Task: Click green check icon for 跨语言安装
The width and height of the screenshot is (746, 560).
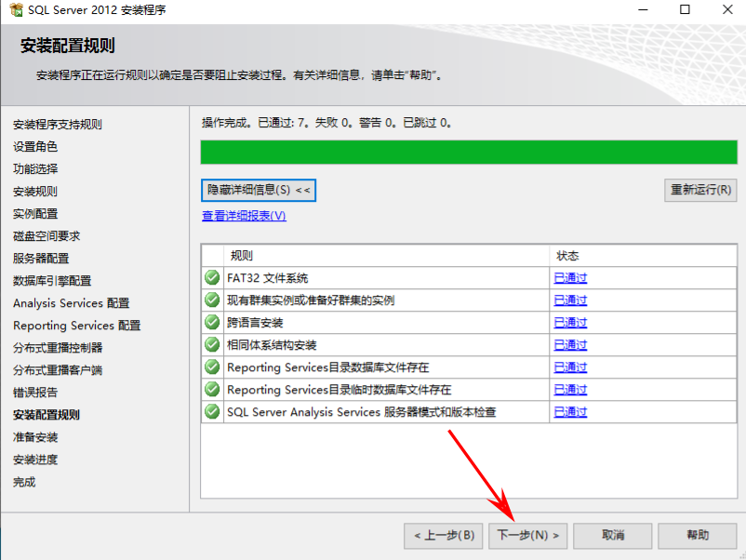Action: [212, 322]
